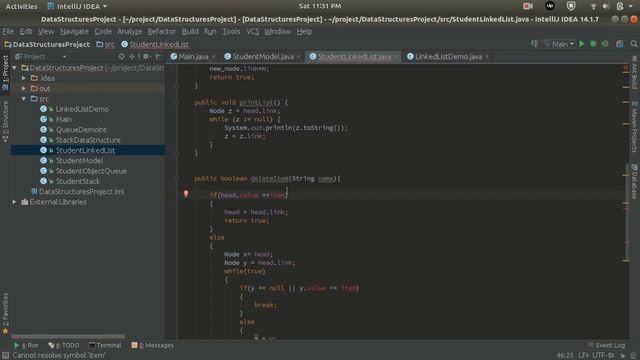Image resolution: width=640 pixels, height=360 pixels.
Task: Open the volume control in system tray
Action: point(606,6)
